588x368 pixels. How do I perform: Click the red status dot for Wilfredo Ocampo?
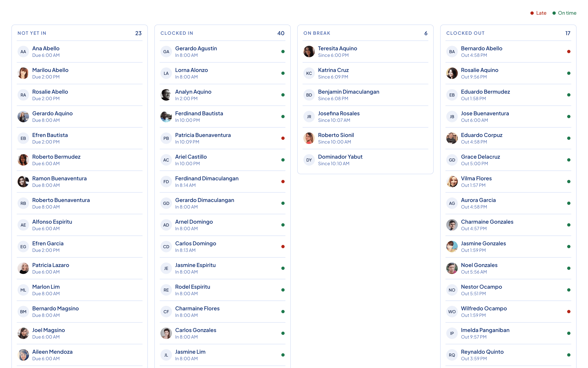tap(569, 312)
